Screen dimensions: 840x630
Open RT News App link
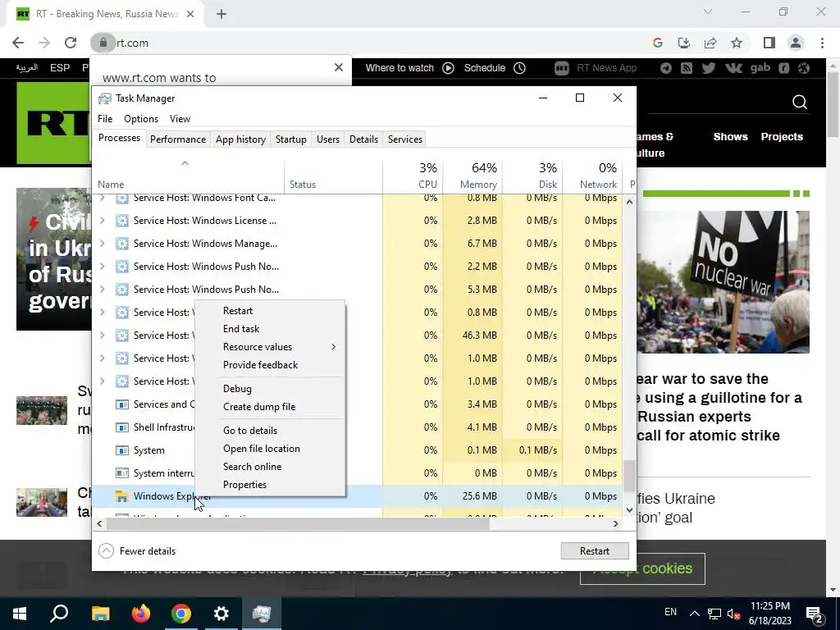tap(596, 68)
